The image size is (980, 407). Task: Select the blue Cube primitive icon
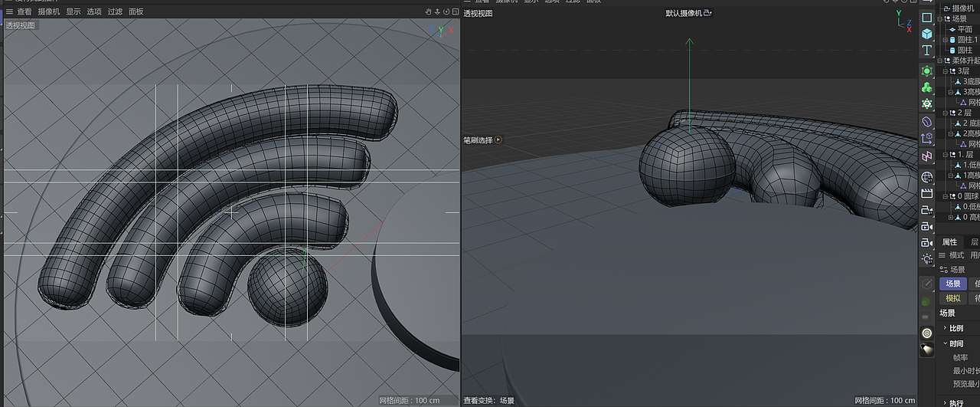point(927,34)
